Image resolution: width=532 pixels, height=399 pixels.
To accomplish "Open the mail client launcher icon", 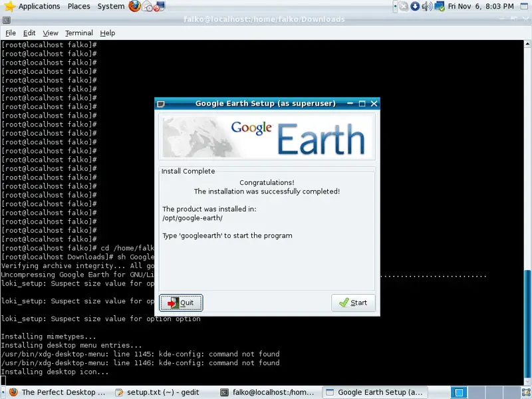I will coord(147,6).
